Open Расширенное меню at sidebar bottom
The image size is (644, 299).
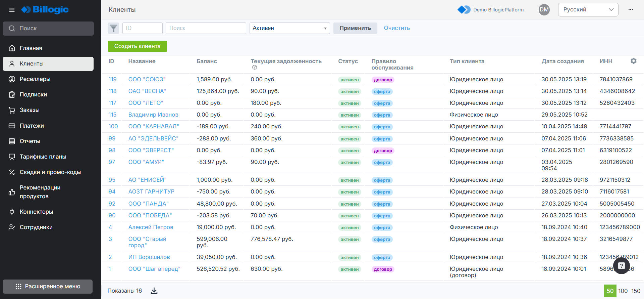pyautogui.click(x=48, y=287)
